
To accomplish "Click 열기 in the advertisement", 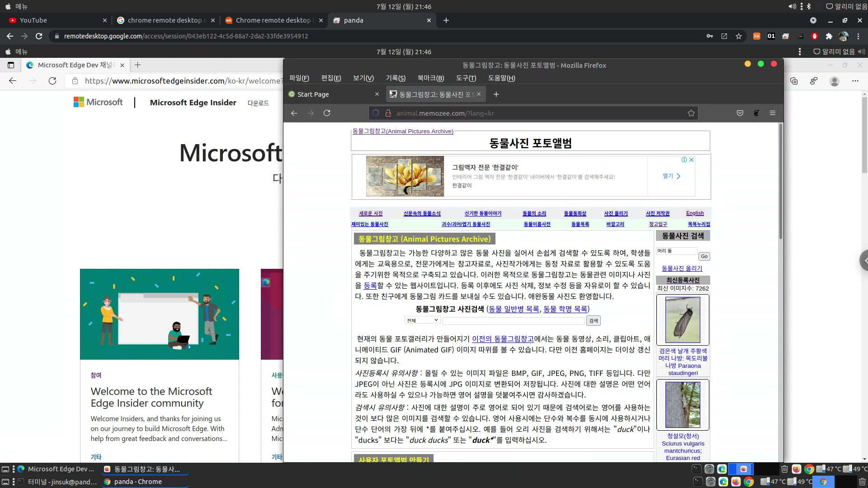I will 671,176.
